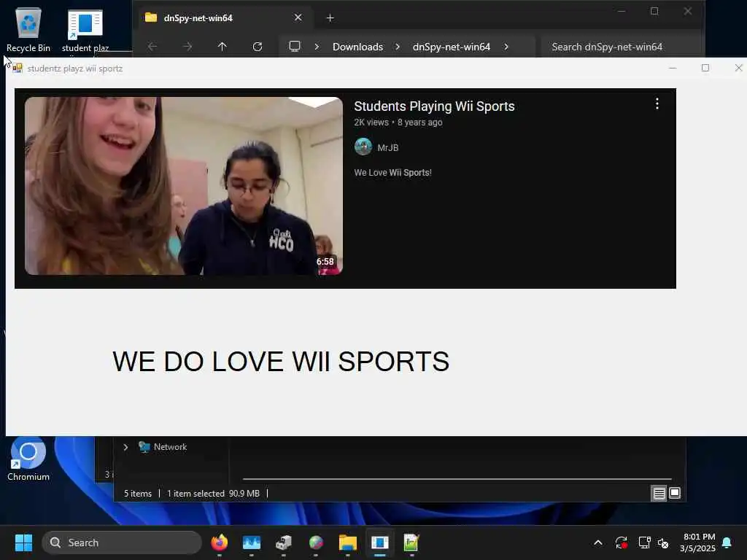Click the sync tray icon with red dot
Screen dimensions: 747x560
(622, 542)
